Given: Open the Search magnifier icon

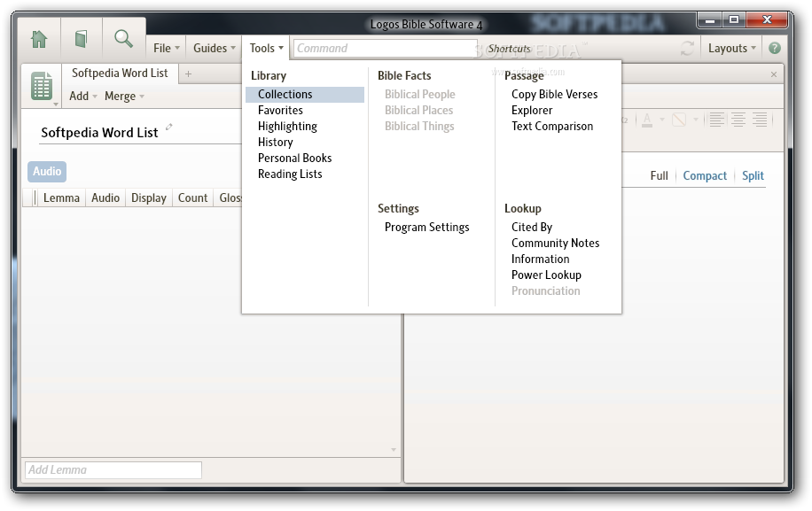Looking at the screenshot, I should (x=123, y=39).
